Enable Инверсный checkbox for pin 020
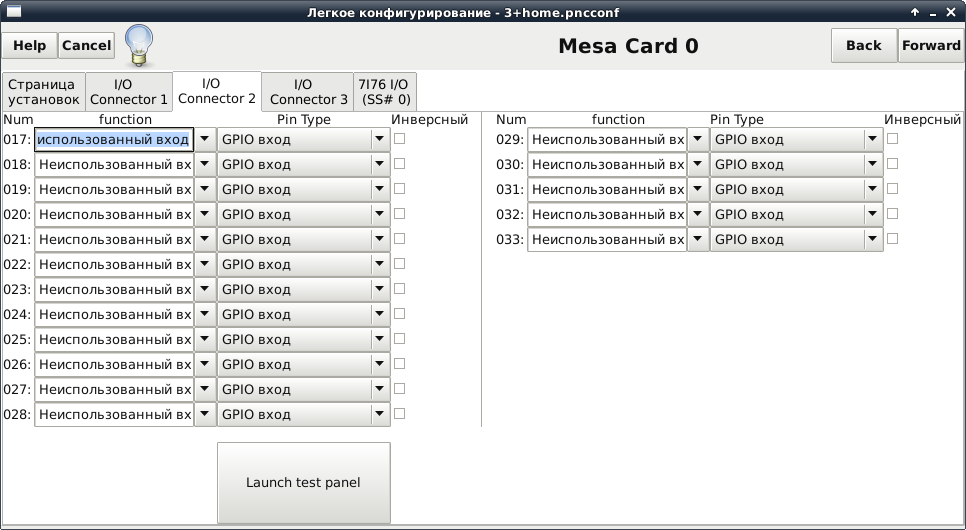The width and height of the screenshot is (966, 530). click(x=399, y=214)
